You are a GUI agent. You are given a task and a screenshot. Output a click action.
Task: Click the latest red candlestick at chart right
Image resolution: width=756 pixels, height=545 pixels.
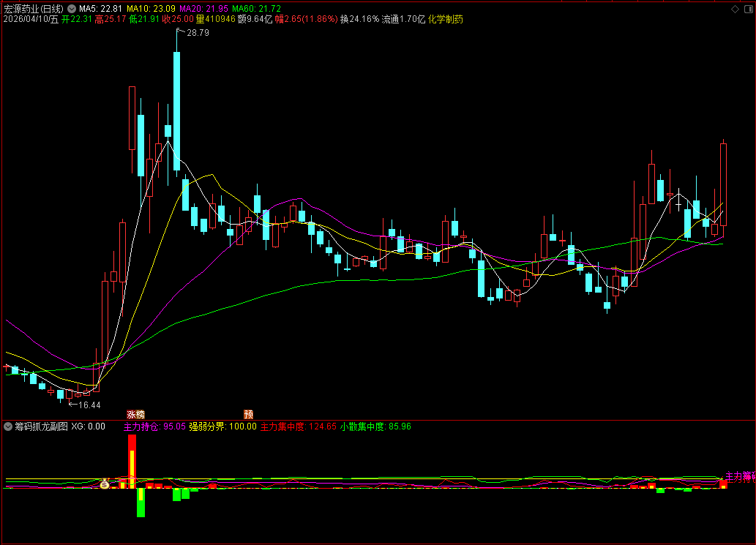click(x=723, y=184)
